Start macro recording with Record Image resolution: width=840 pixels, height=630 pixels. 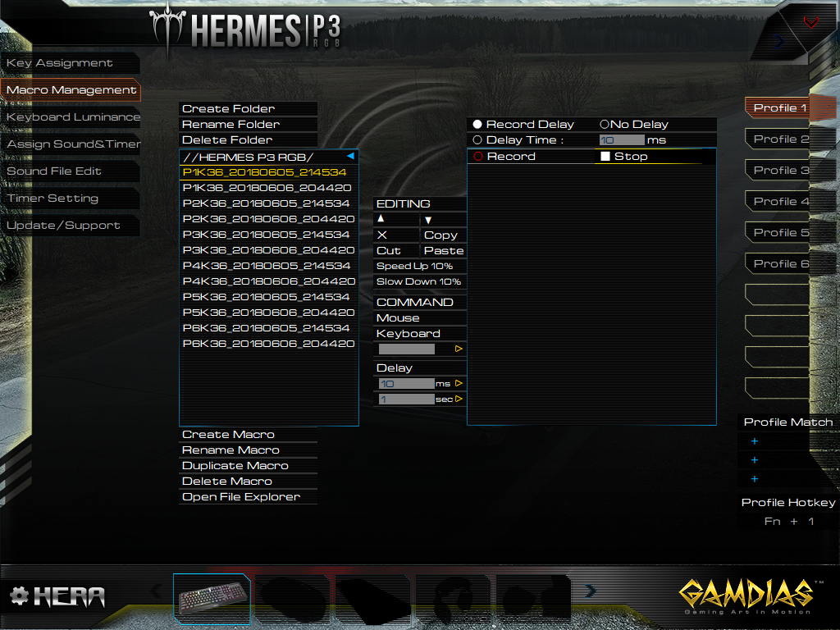(x=504, y=157)
